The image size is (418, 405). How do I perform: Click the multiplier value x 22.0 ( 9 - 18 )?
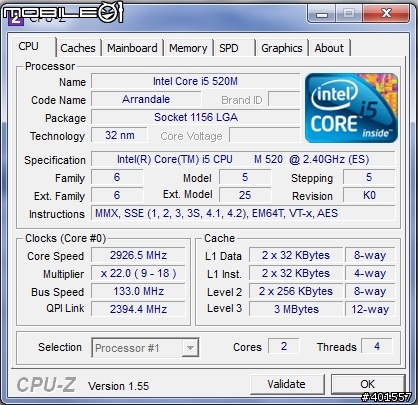pos(138,273)
